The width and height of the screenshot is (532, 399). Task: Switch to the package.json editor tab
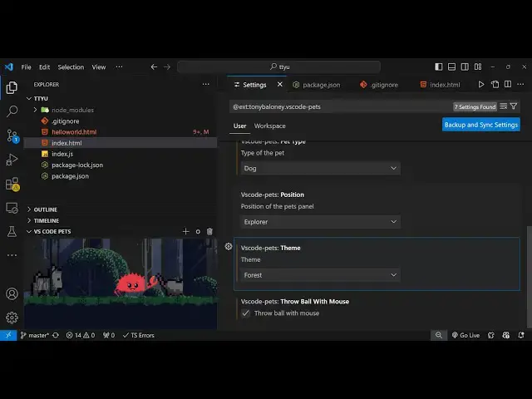coord(321,85)
